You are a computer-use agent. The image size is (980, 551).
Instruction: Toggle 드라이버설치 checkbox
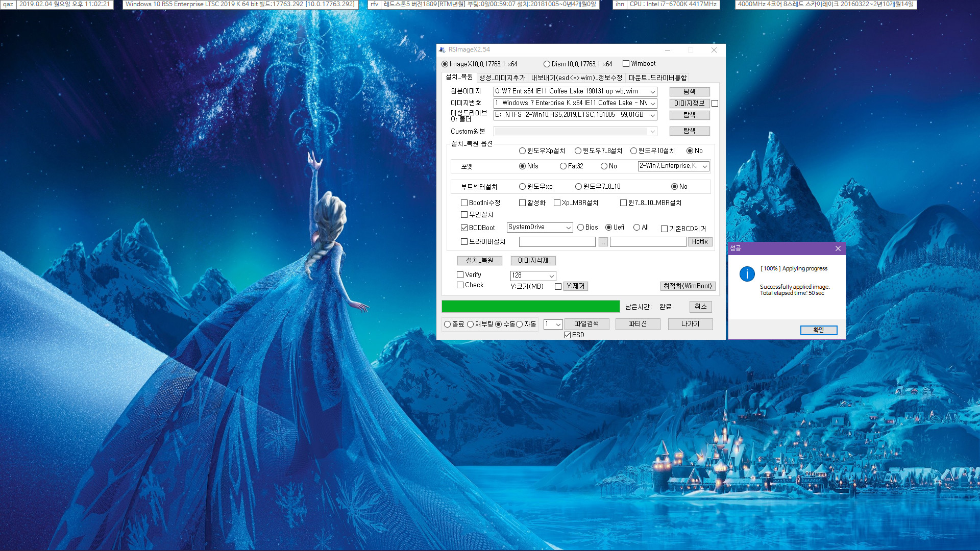[x=464, y=242]
